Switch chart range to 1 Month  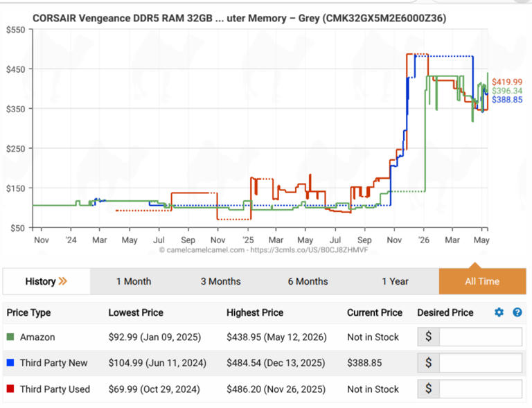[x=134, y=281]
